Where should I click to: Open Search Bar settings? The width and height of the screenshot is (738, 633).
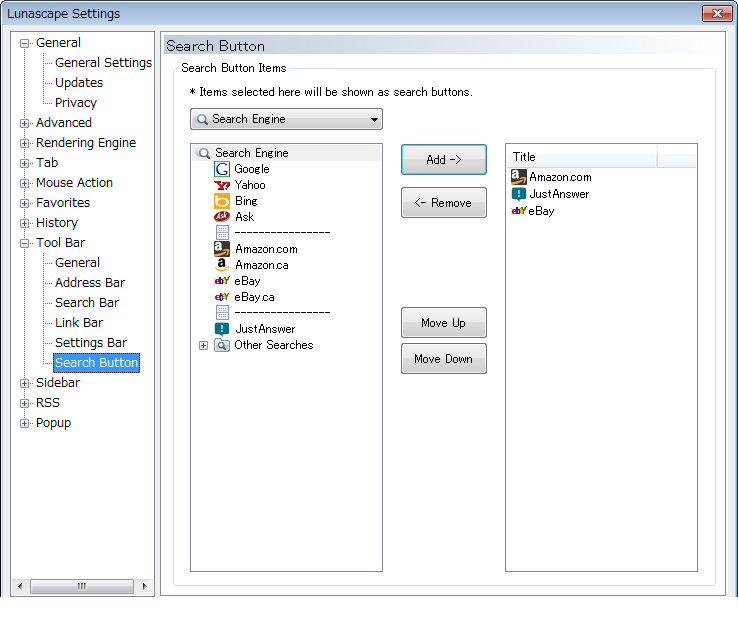click(87, 303)
